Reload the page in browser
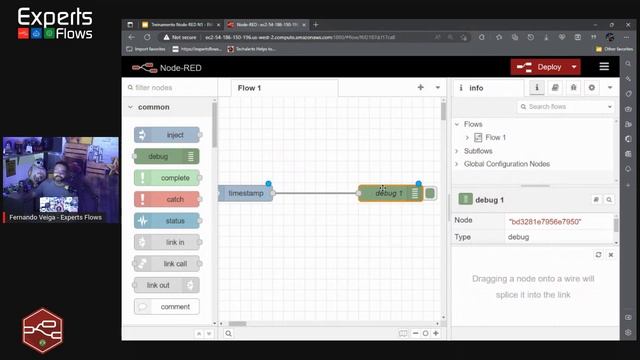This screenshot has height=360, width=640. [147, 37]
